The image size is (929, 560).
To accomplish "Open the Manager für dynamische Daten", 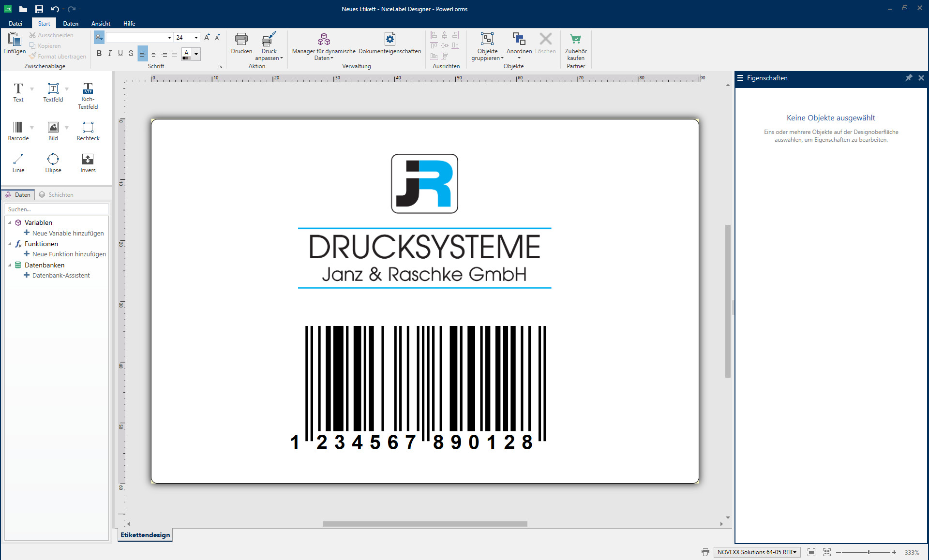I will [323, 46].
